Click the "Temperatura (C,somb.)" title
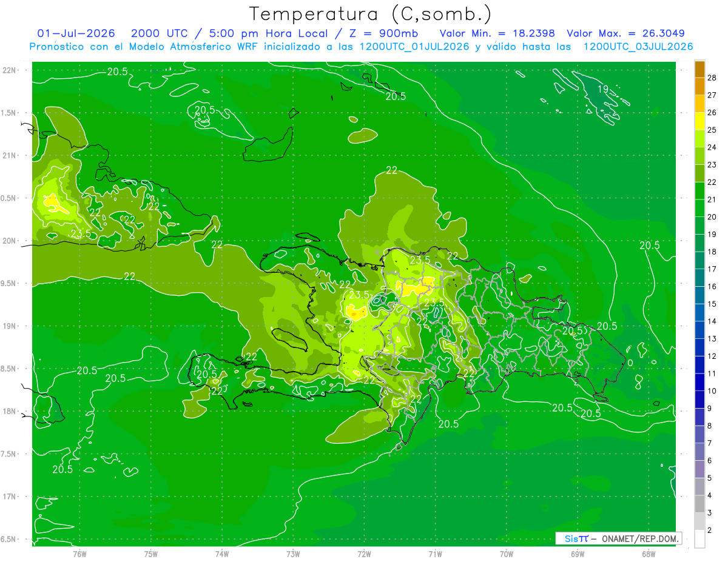 [x=370, y=14]
